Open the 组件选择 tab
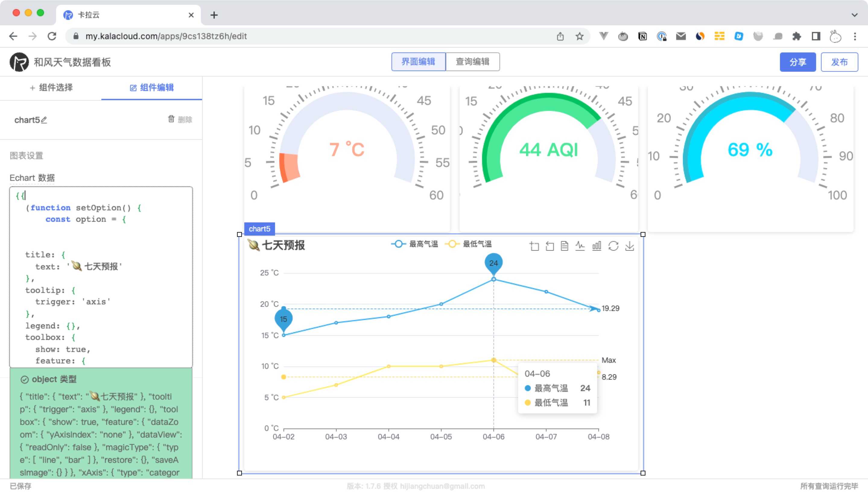 [51, 88]
